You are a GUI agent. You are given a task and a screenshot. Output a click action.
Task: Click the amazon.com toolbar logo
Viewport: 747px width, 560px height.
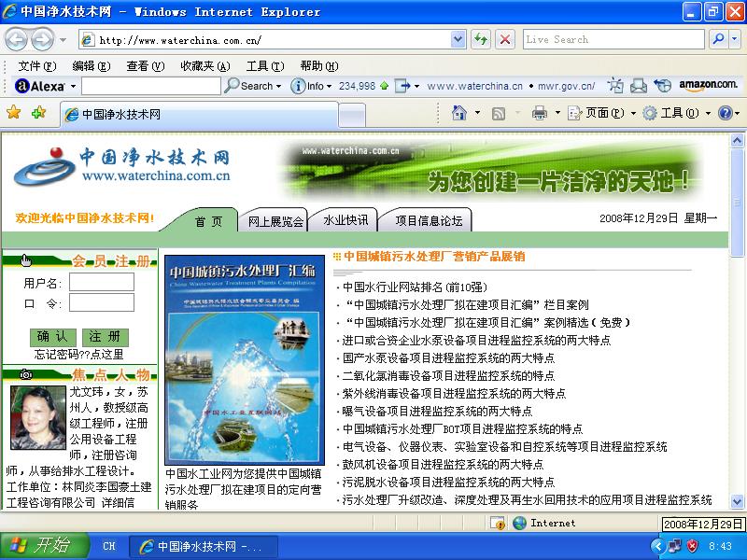point(708,85)
